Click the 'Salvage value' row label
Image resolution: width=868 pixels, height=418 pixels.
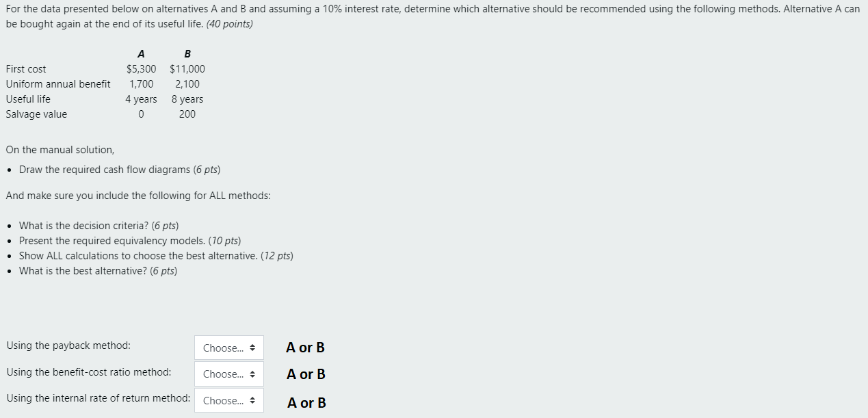[36, 114]
